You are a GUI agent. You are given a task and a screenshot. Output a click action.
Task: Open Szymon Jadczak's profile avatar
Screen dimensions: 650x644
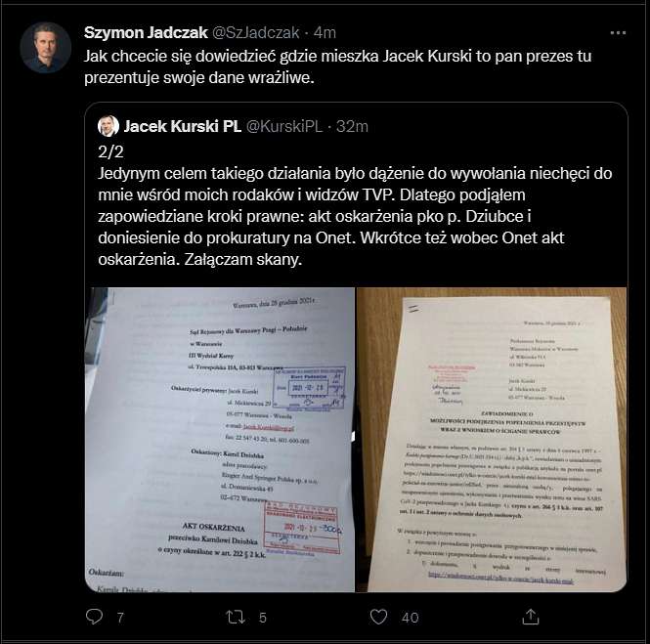46,48
